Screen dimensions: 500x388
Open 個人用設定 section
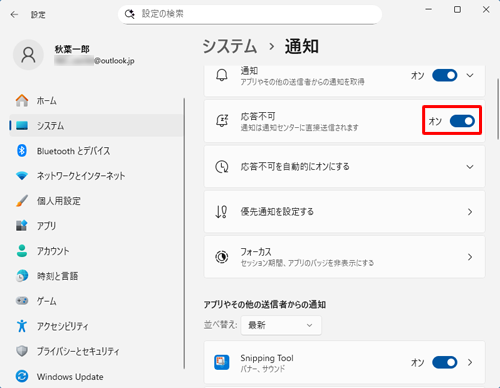pyautogui.click(x=96, y=201)
